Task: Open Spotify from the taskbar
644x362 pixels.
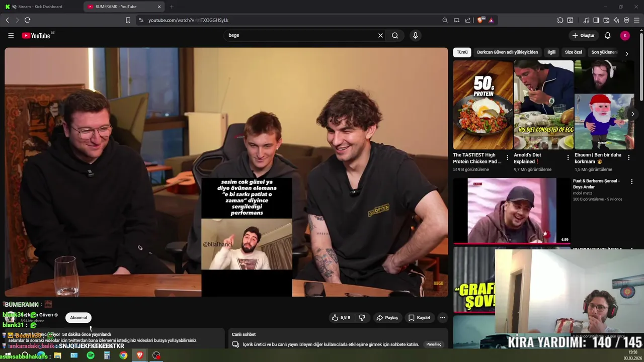Action: pyautogui.click(x=91, y=355)
